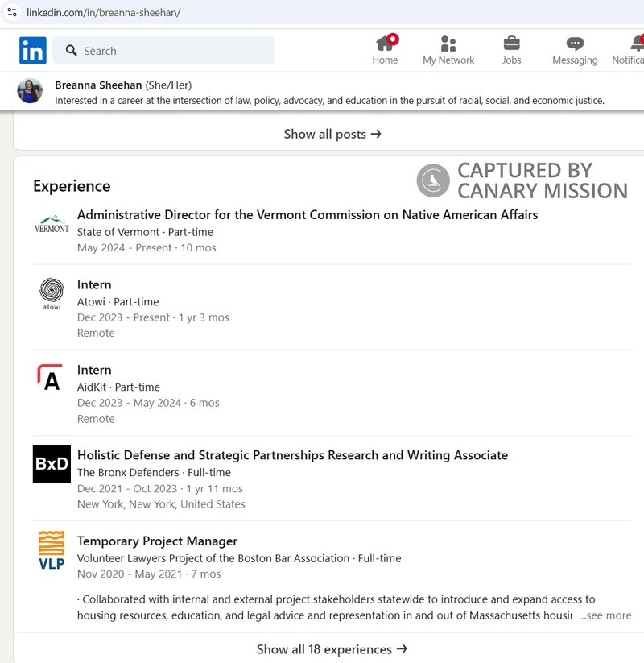The image size is (644, 663).
Task: Open the Home feed icon
Action: (x=385, y=44)
